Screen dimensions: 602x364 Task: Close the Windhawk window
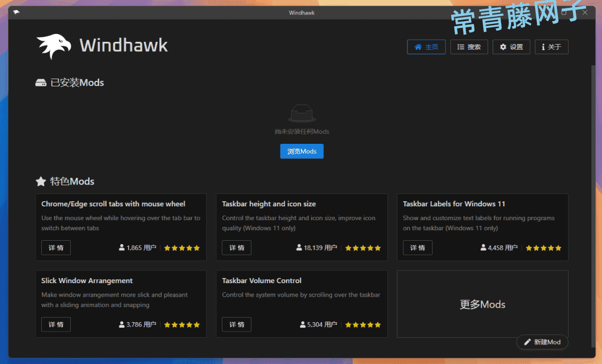click(x=585, y=12)
